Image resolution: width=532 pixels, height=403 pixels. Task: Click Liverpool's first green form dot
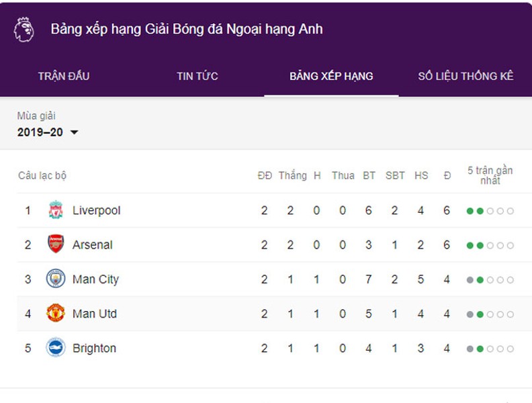[x=470, y=211]
